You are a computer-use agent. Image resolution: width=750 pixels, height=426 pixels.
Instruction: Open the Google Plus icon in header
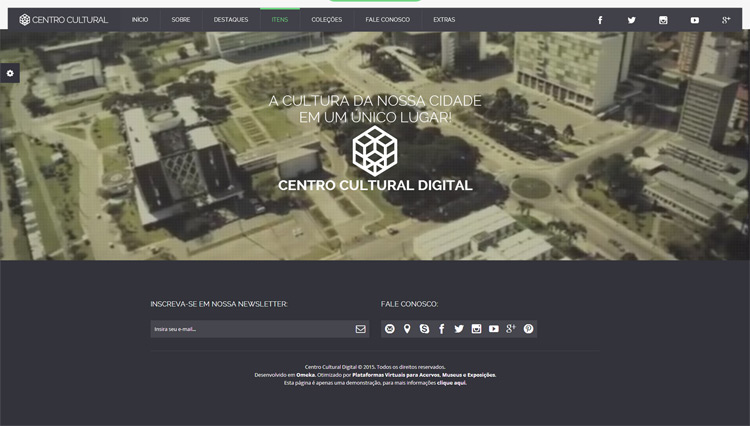(725, 20)
